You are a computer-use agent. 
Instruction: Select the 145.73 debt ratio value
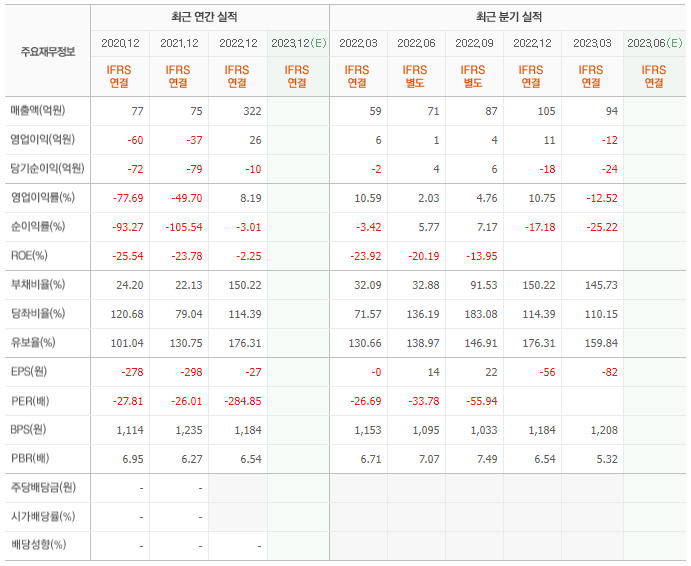pos(601,286)
